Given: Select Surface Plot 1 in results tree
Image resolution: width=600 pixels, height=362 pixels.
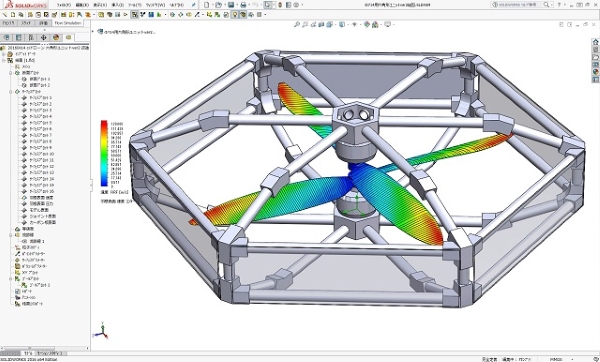Looking at the screenshot, I should tap(41, 98).
